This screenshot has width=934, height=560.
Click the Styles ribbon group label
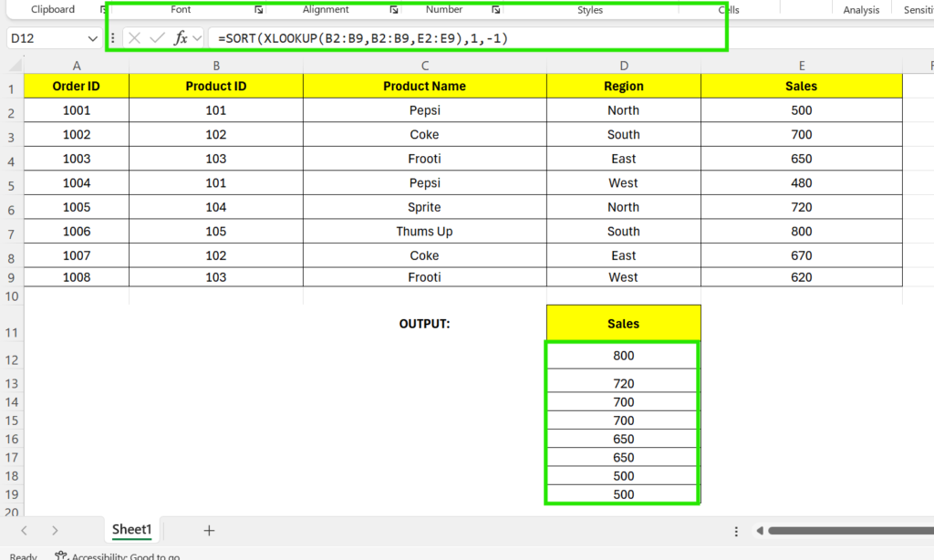pyautogui.click(x=590, y=9)
